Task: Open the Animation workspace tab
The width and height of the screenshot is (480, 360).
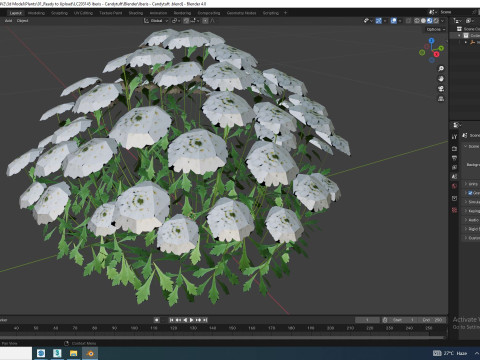Action: click(158, 13)
